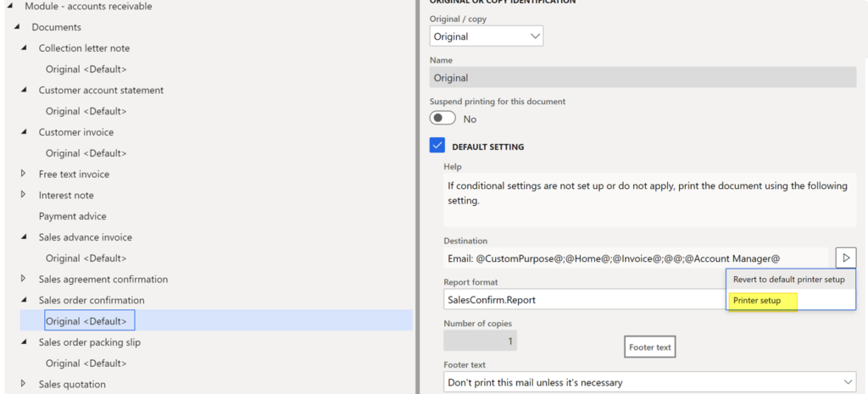This screenshot has width=868, height=394.
Task: Choose Revert to default printer setup
Action: tap(788, 280)
